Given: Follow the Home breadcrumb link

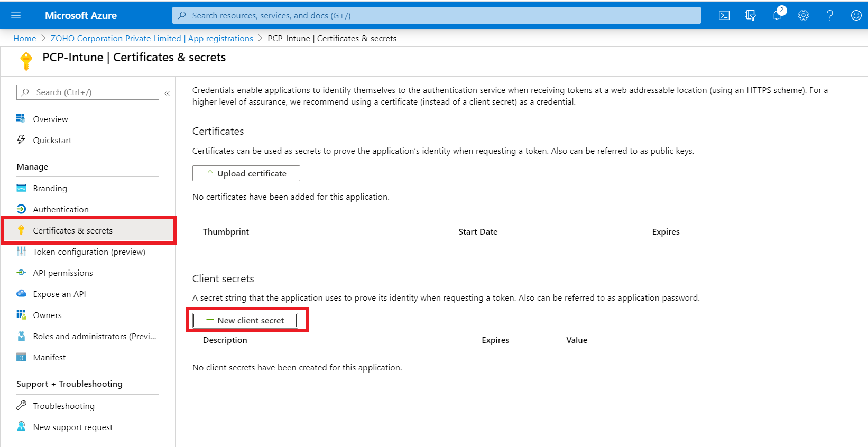Looking at the screenshot, I should (x=24, y=39).
